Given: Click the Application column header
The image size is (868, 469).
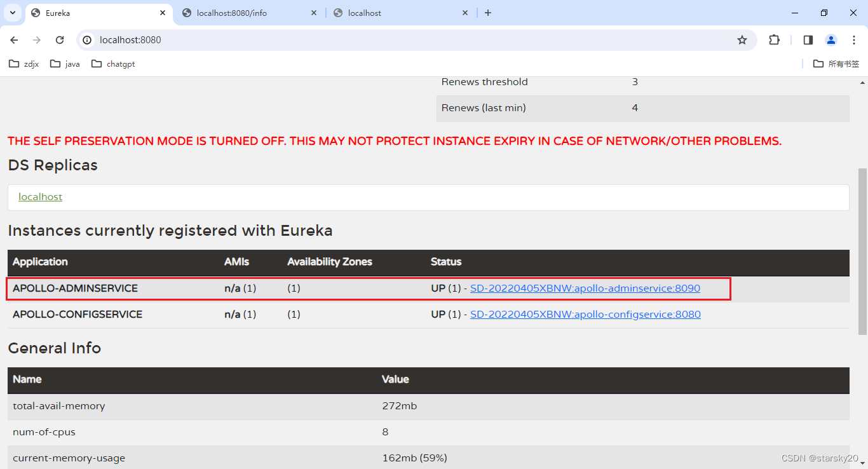Looking at the screenshot, I should click(40, 262).
